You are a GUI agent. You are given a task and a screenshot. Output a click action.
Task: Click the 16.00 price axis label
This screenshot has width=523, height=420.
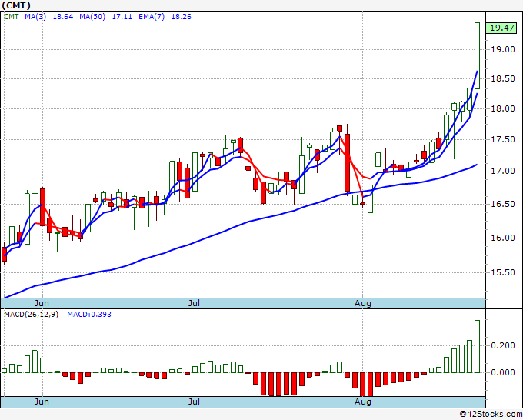pyautogui.click(x=503, y=238)
